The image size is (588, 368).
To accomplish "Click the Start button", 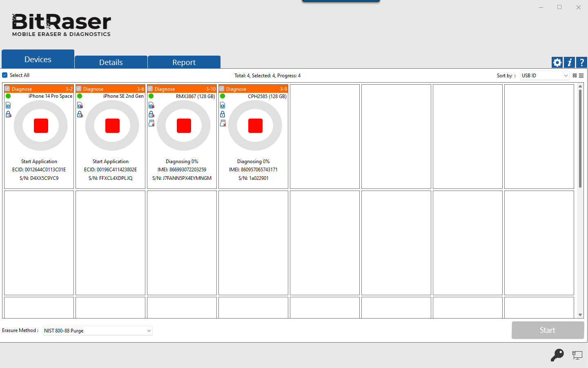I will [548, 330].
